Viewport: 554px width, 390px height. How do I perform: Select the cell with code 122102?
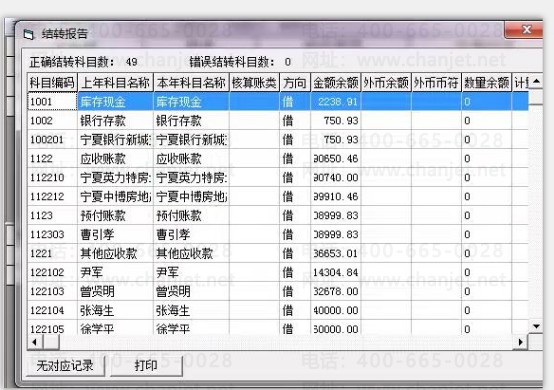(52, 272)
